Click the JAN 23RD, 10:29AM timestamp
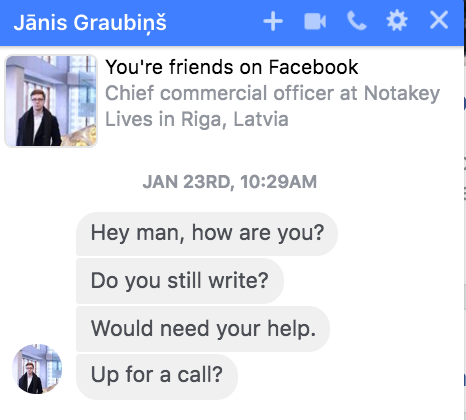Screen dimensions: 466x420 tap(230, 182)
